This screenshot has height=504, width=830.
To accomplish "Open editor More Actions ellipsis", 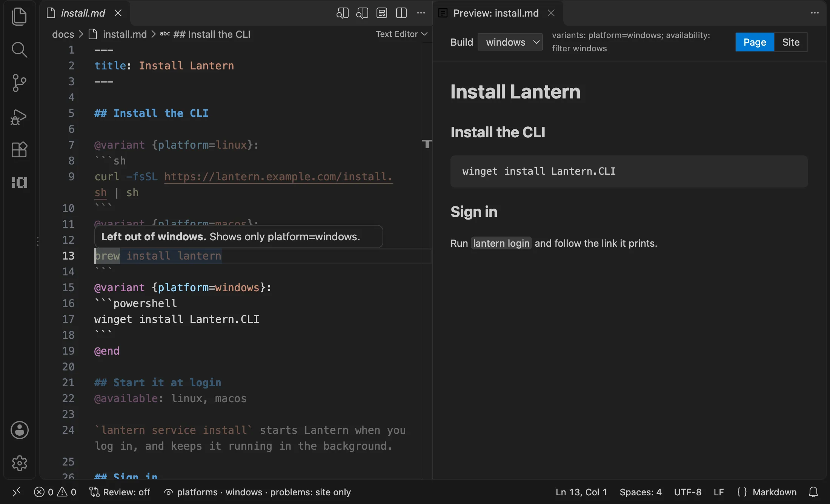I will [x=421, y=13].
